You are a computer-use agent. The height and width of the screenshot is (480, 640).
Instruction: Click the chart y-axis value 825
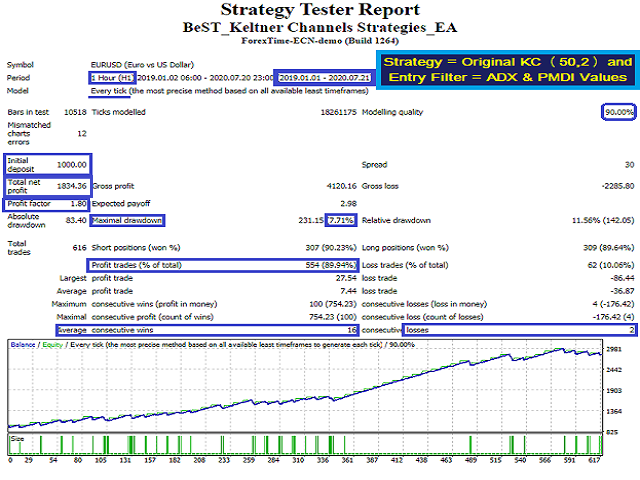(612, 433)
